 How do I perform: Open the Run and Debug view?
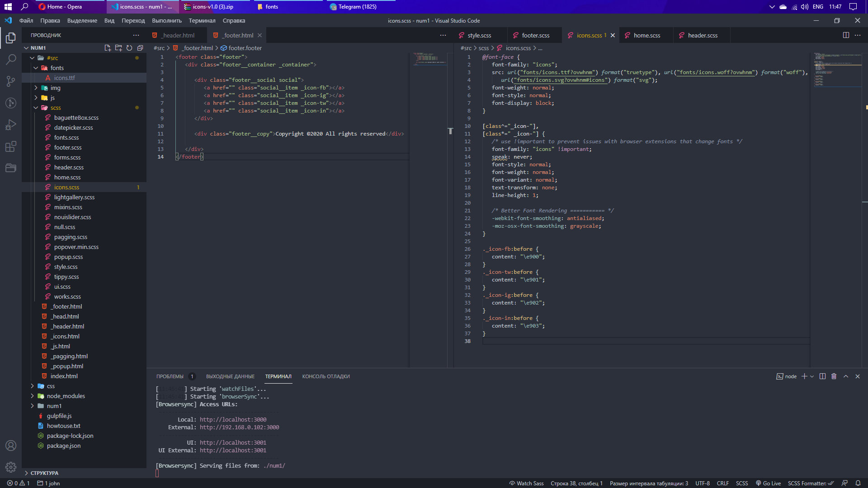click(x=11, y=125)
